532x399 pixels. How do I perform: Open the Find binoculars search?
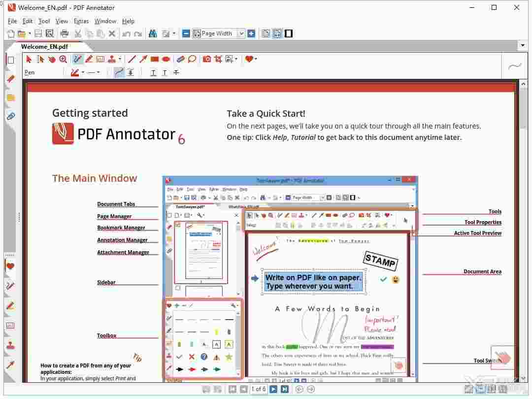[153, 33]
